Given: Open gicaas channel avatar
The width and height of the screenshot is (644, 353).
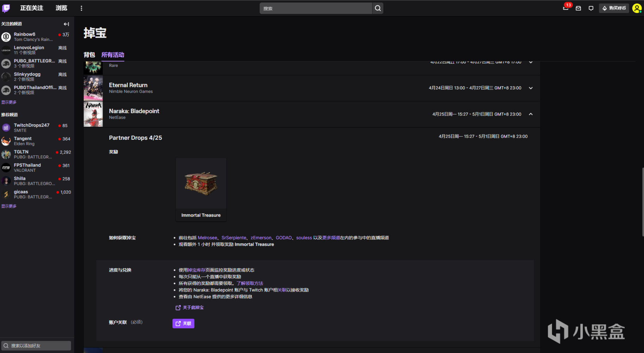Looking at the screenshot, I should (6, 195).
